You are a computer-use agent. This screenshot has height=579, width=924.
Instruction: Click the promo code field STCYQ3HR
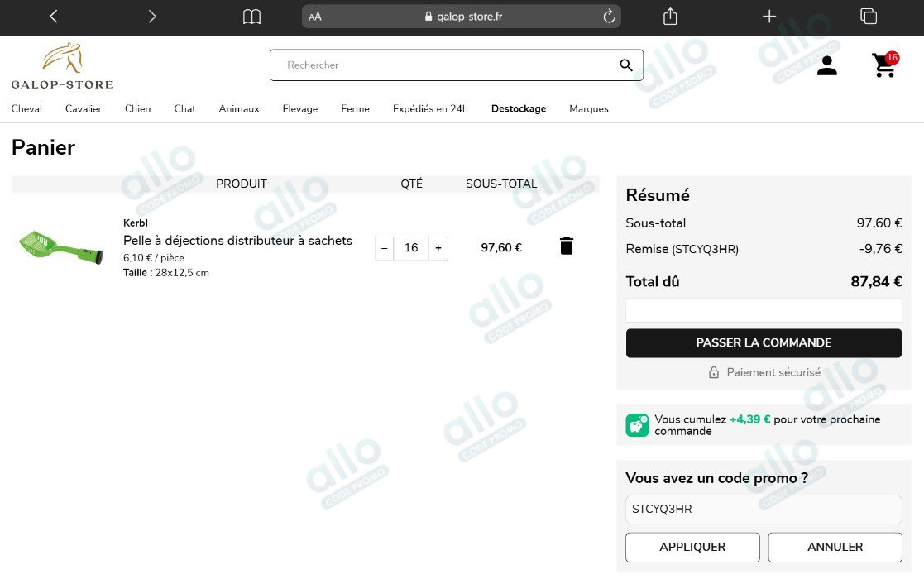(764, 509)
